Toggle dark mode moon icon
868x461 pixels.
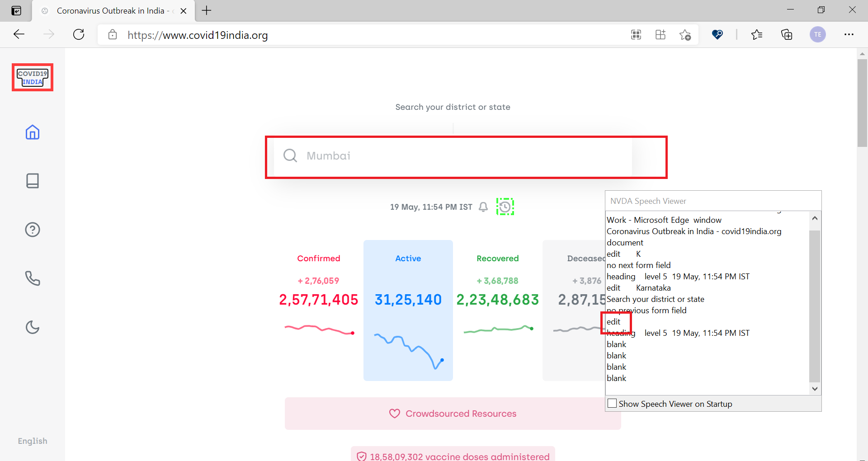tap(33, 327)
